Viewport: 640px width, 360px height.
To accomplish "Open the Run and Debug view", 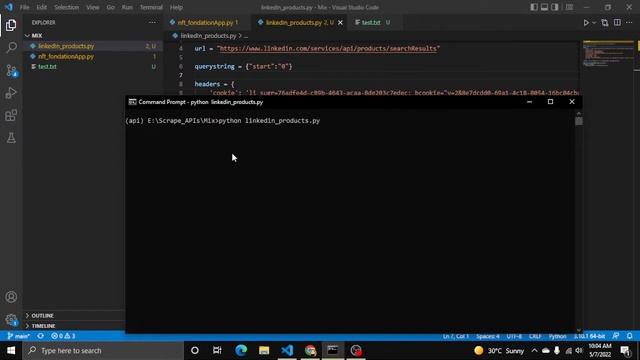I will 11,93.
